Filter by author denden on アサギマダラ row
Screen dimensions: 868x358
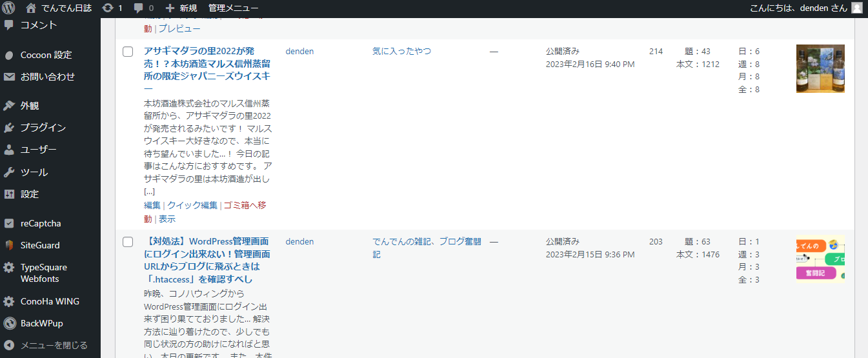(299, 51)
